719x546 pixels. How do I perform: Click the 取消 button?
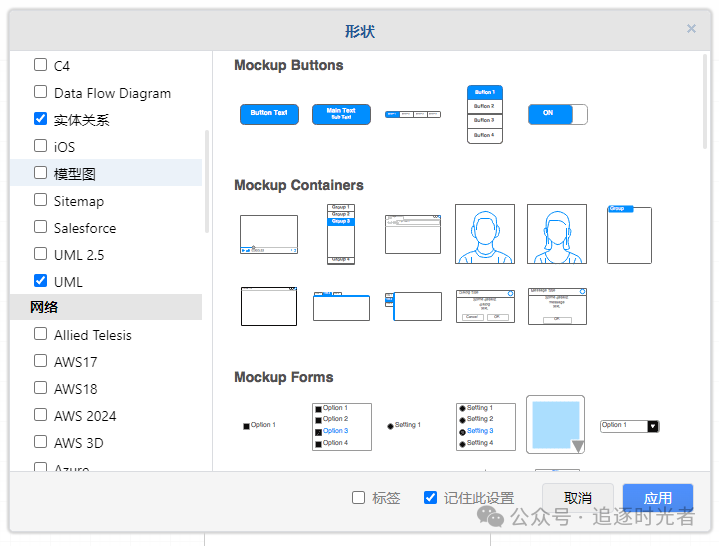click(577, 498)
